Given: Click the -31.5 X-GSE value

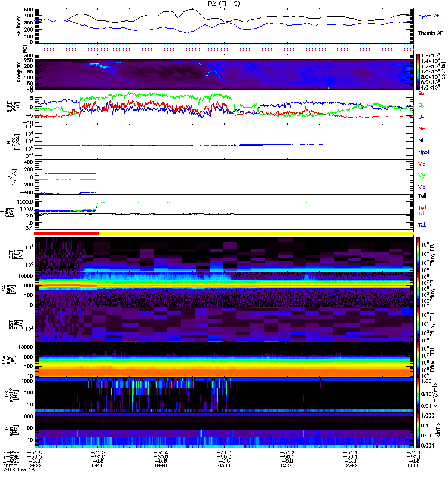Looking at the screenshot, I should pos(97,452).
